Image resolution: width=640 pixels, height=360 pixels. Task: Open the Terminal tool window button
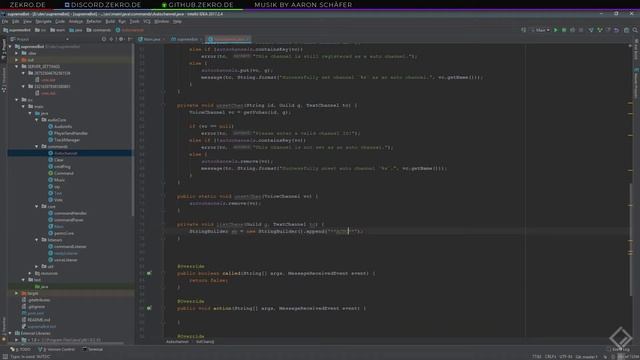[93, 349]
